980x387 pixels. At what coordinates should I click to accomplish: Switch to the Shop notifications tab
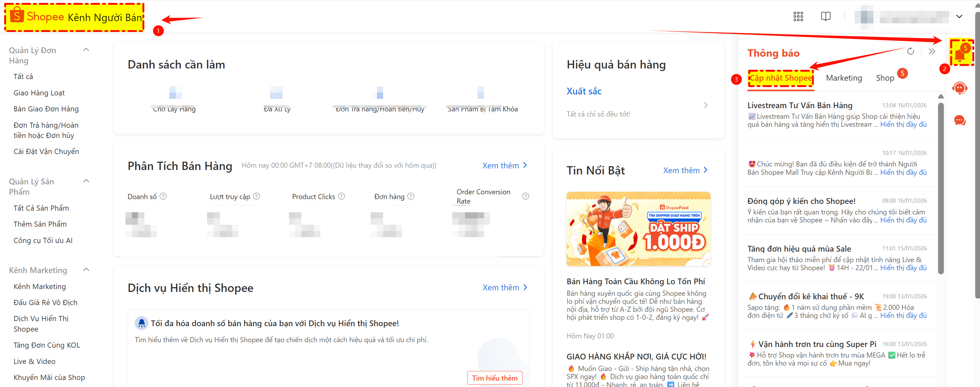[885, 78]
